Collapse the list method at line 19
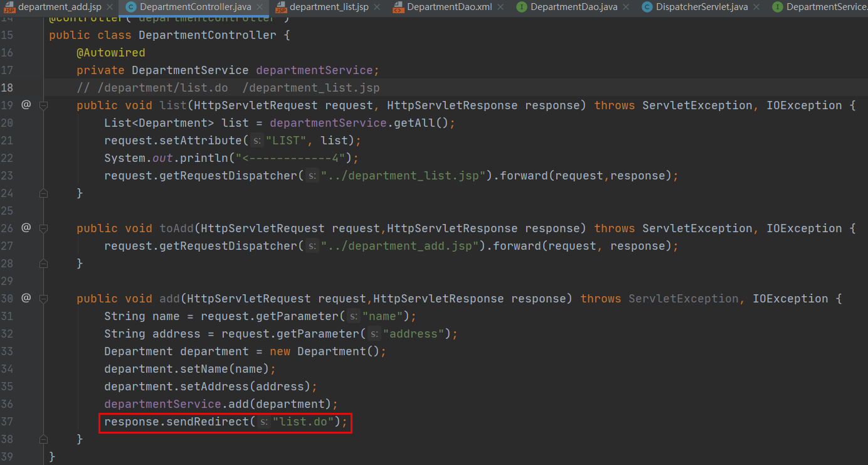868x465 pixels. 43,105
